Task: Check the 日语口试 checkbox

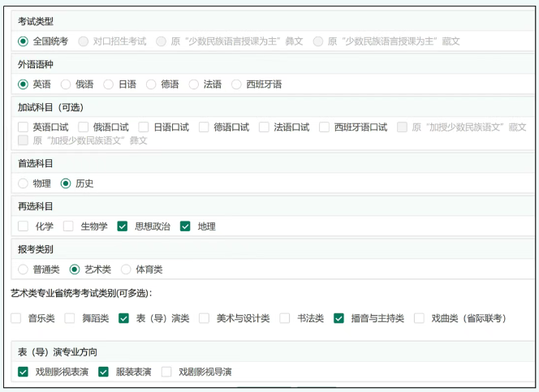Action: click(144, 127)
